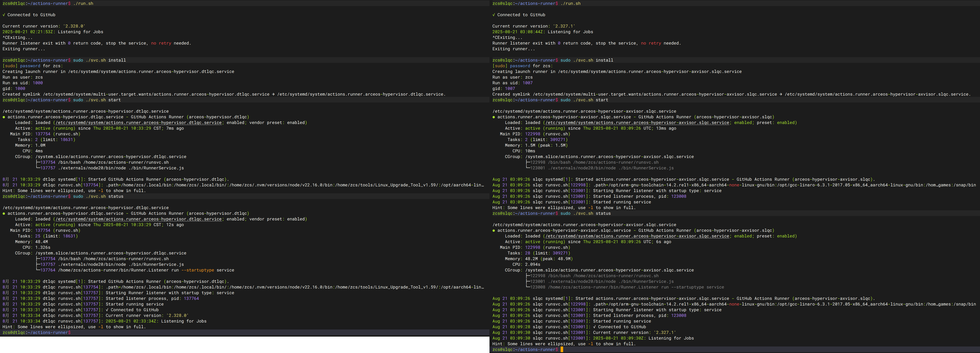The image size is (980, 353).
Task: Open the underlined axvisor.slqc.service path after the right status command
Action: 638,236
